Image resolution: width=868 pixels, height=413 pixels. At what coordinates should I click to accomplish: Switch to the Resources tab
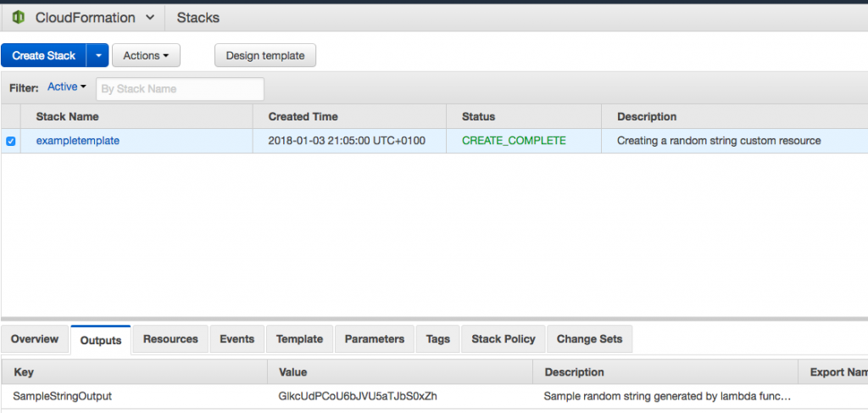[x=170, y=339]
